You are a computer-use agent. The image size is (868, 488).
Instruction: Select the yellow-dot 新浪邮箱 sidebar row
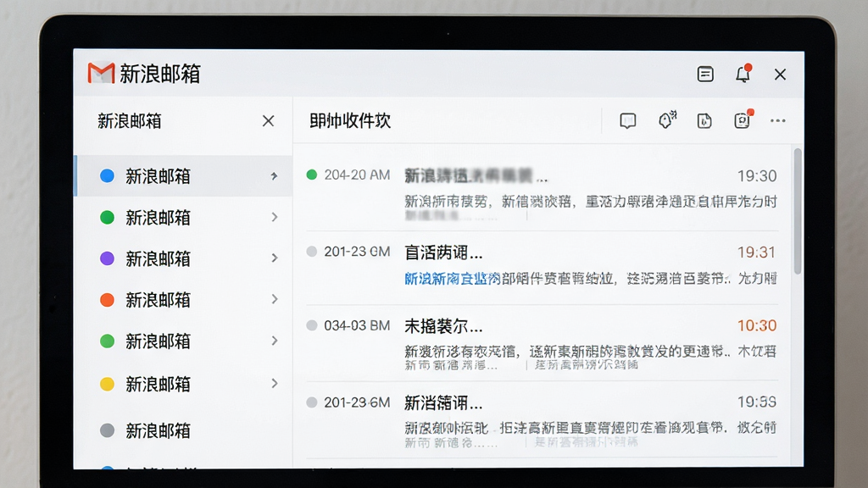tap(184, 384)
